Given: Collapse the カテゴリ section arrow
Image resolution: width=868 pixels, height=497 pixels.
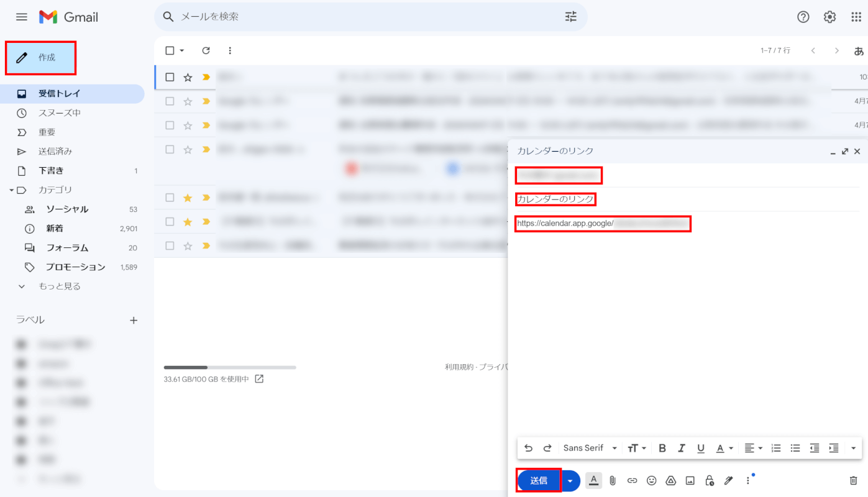Looking at the screenshot, I should (11, 190).
